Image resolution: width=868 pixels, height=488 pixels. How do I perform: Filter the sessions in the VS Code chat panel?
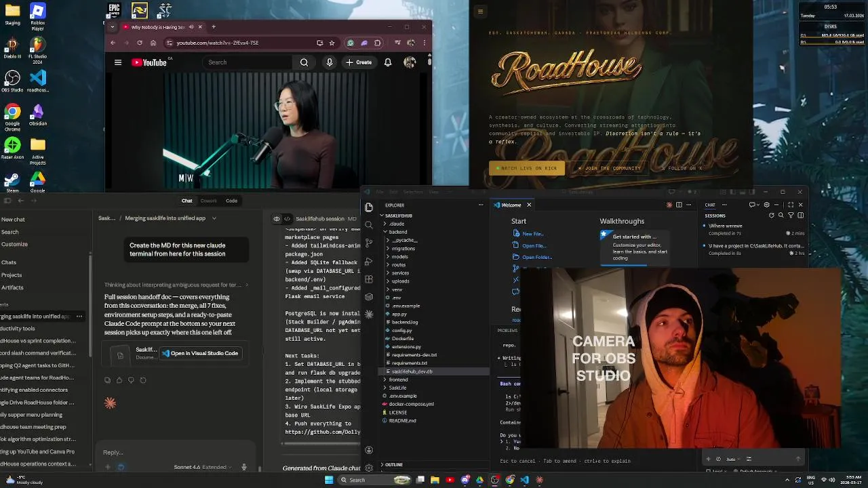(x=791, y=216)
